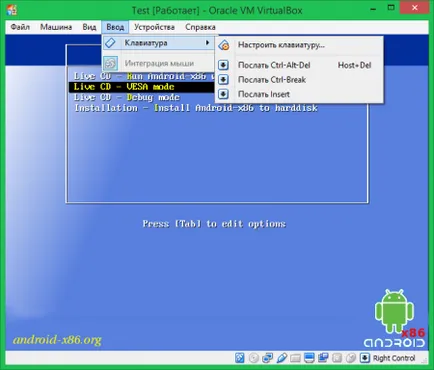Open the Машина menu

point(56,27)
